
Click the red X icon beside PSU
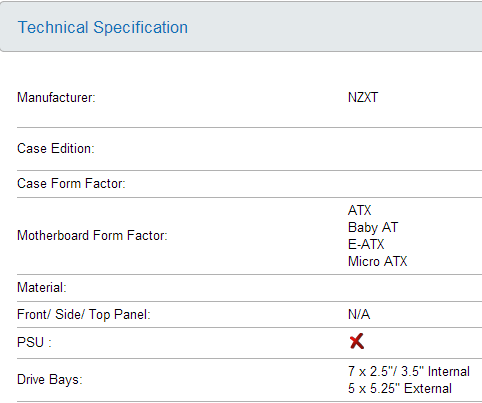pyautogui.click(x=357, y=341)
